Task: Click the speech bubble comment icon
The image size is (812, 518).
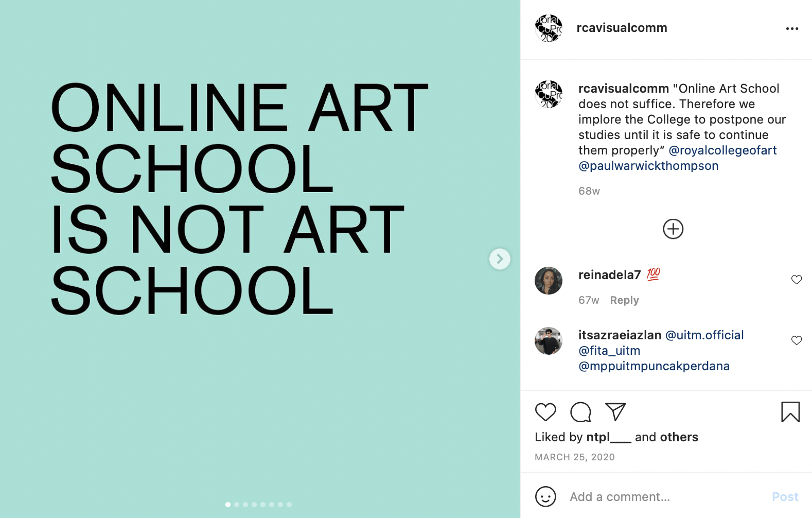Action: (580, 412)
